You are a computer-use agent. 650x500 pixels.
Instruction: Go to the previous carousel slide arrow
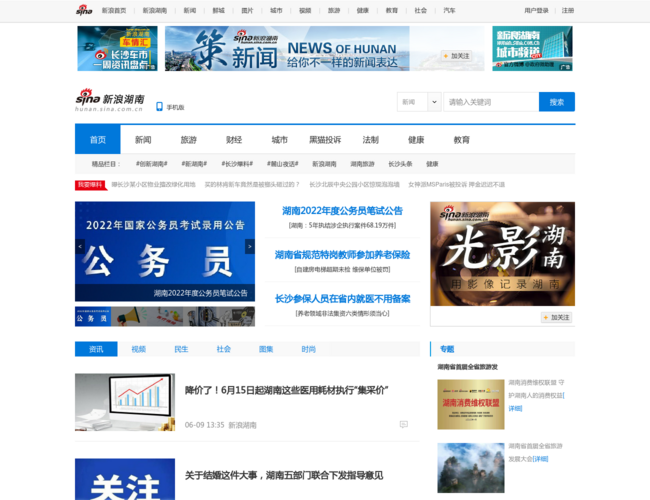(x=80, y=246)
